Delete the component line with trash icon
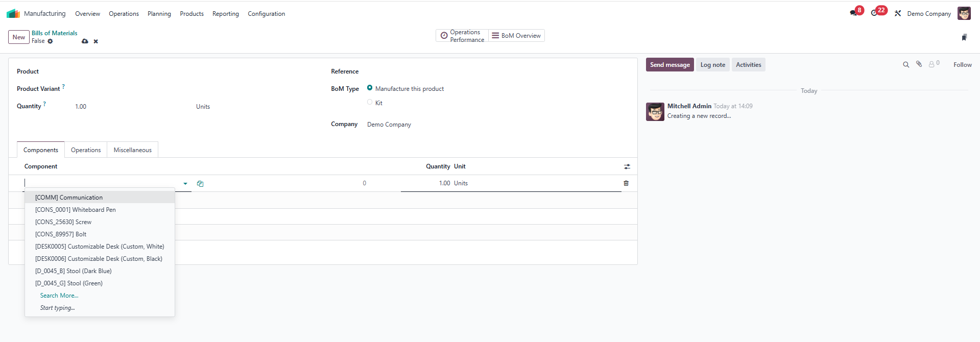The image size is (980, 342). (x=626, y=183)
